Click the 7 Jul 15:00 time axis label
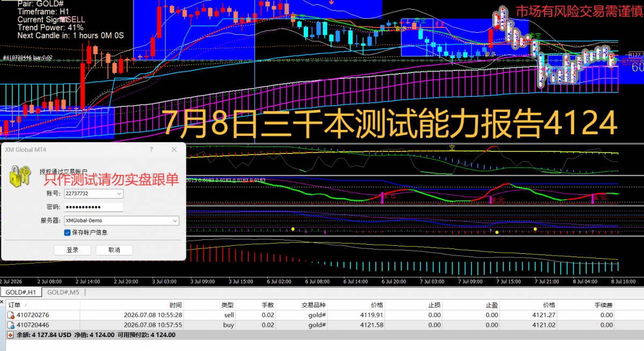Viewport: 644px width, 351px height. 508,281
